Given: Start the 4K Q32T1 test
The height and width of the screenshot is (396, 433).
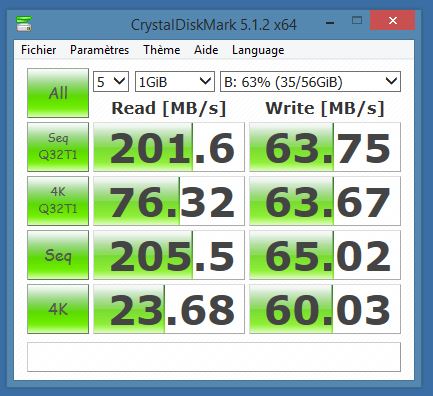Looking at the screenshot, I should pos(58,201).
